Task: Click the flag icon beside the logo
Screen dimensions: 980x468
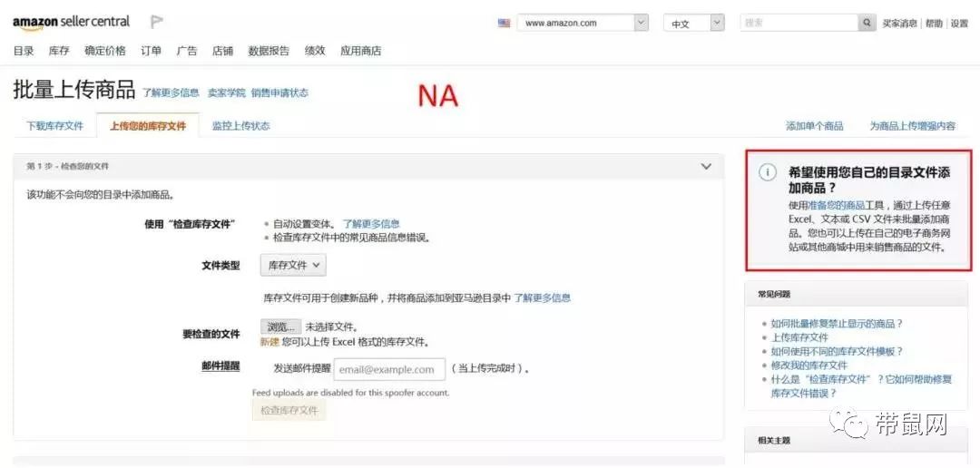Action: [x=157, y=23]
